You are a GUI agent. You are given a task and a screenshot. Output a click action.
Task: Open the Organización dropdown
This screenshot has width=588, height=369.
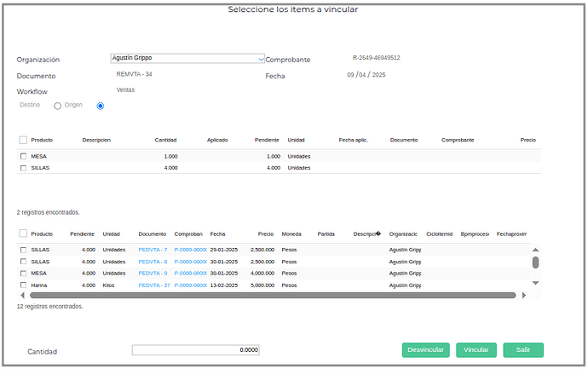[x=261, y=59]
